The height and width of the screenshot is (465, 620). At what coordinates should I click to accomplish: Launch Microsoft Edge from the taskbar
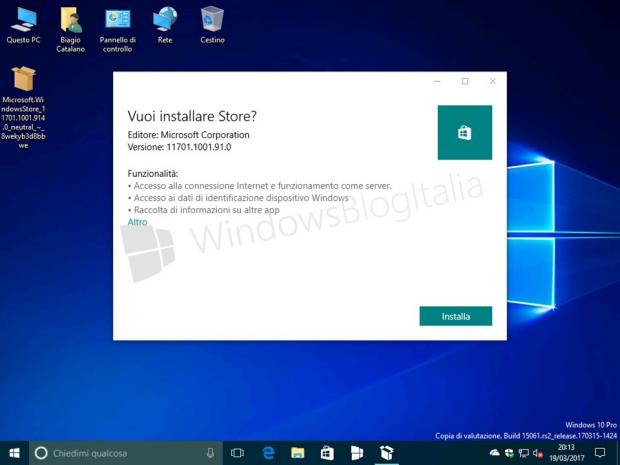tap(268, 453)
